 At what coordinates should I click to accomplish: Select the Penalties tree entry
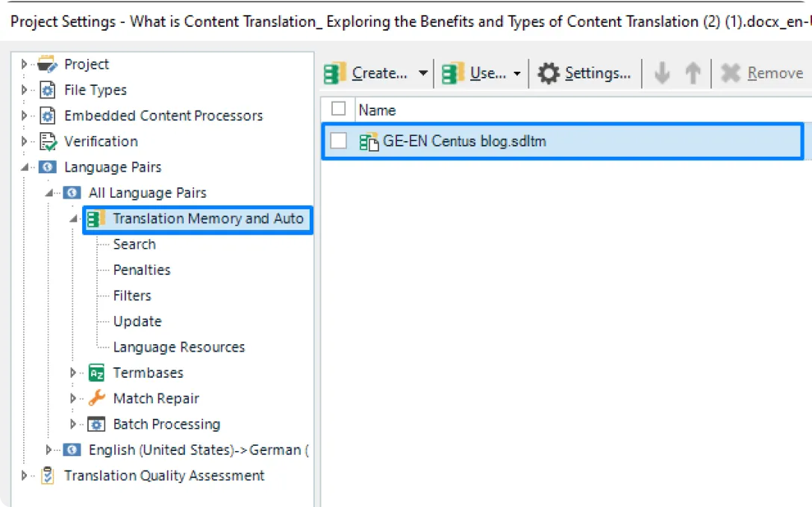(x=141, y=270)
